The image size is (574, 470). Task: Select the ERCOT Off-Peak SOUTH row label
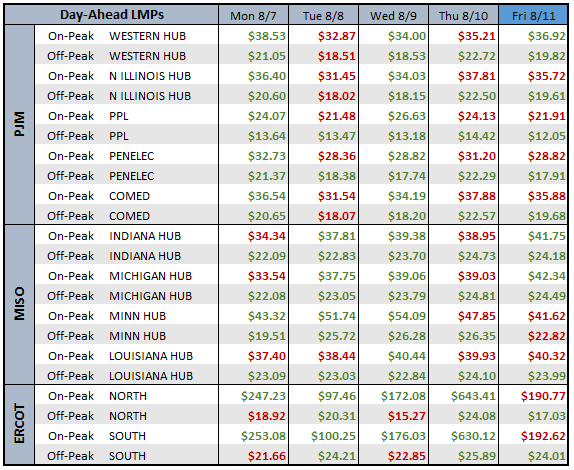pyautogui.click(x=97, y=456)
